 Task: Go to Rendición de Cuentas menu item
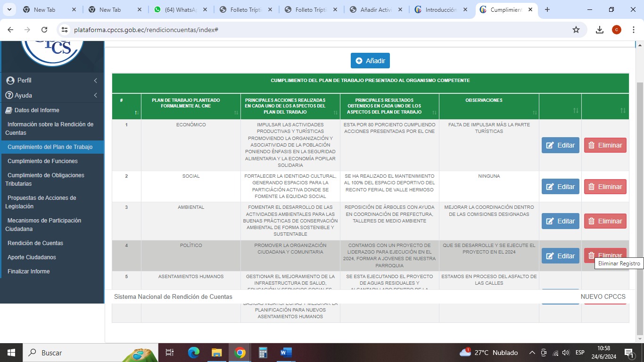[35, 243]
